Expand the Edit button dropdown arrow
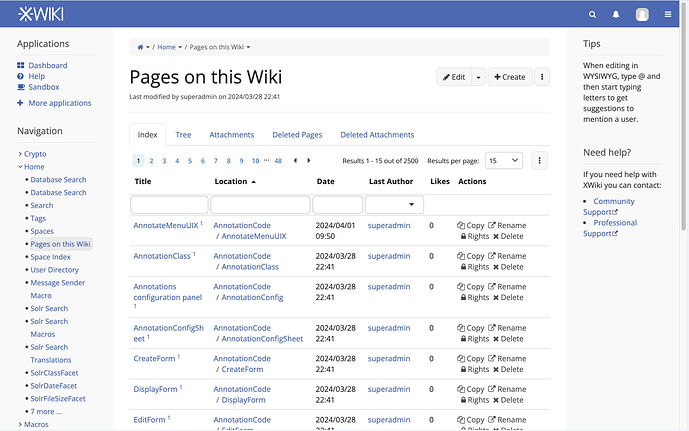 (x=478, y=77)
